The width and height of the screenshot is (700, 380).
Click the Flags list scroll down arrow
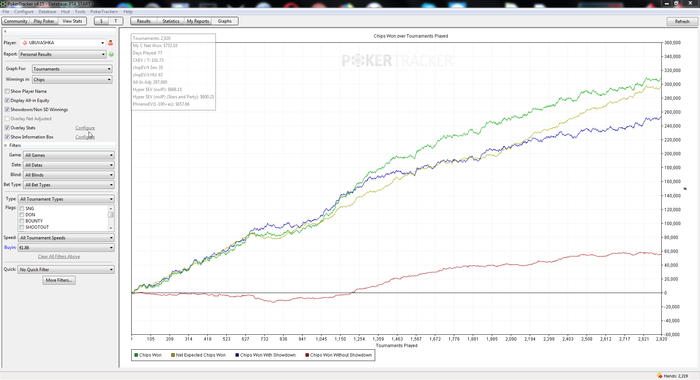[111, 228]
